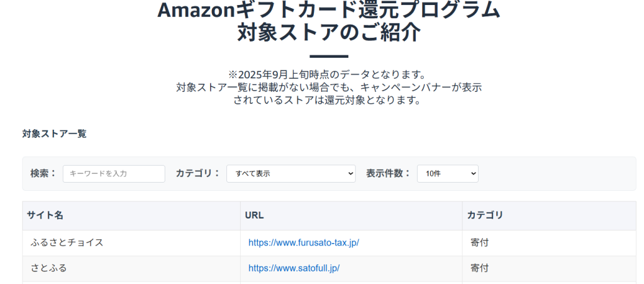Select the さとふる site name cell

pyautogui.click(x=48, y=268)
